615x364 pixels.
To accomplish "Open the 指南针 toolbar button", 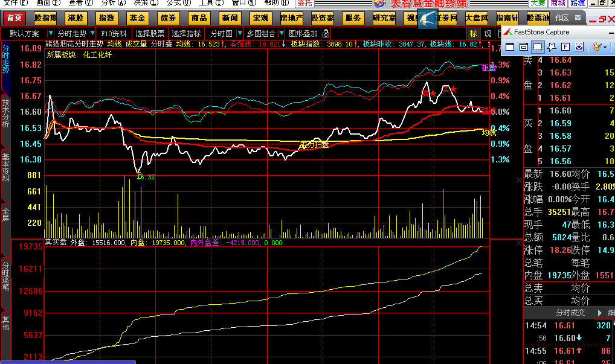I will click(x=507, y=18).
